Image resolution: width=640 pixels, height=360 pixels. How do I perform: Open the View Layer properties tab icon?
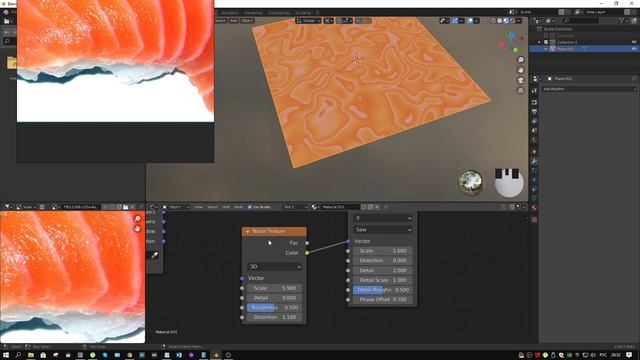click(x=534, y=121)
